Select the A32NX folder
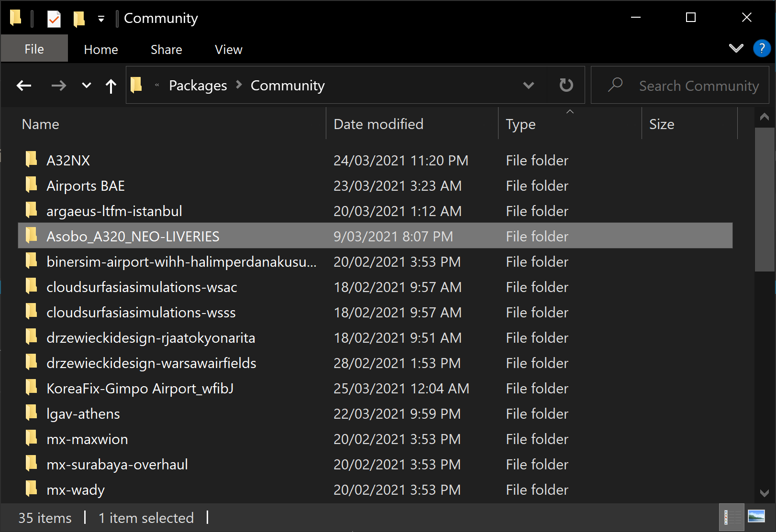776x532 pixels. click(x=68, y=161)
